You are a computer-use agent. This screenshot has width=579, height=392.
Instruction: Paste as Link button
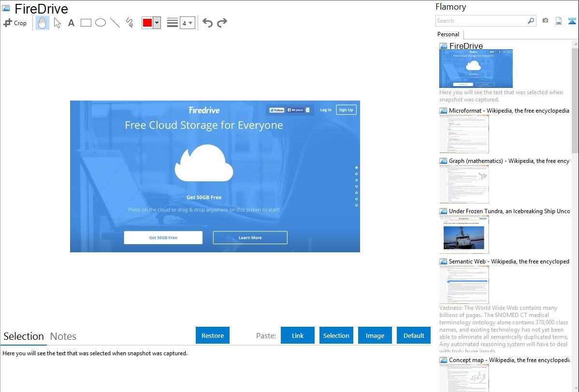[x=298, y=335]
